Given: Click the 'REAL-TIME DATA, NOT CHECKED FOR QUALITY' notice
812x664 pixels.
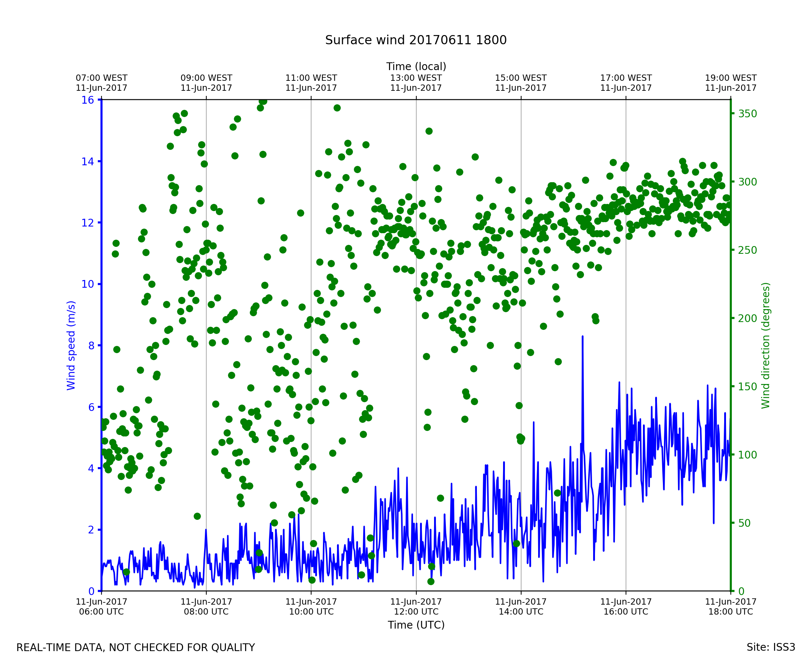Looking at the screenshot, I should (135, 647).
